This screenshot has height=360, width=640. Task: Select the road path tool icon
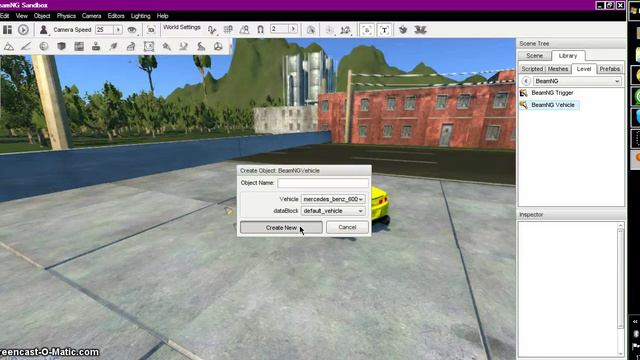pyautogui.click(x=201, y=47)
